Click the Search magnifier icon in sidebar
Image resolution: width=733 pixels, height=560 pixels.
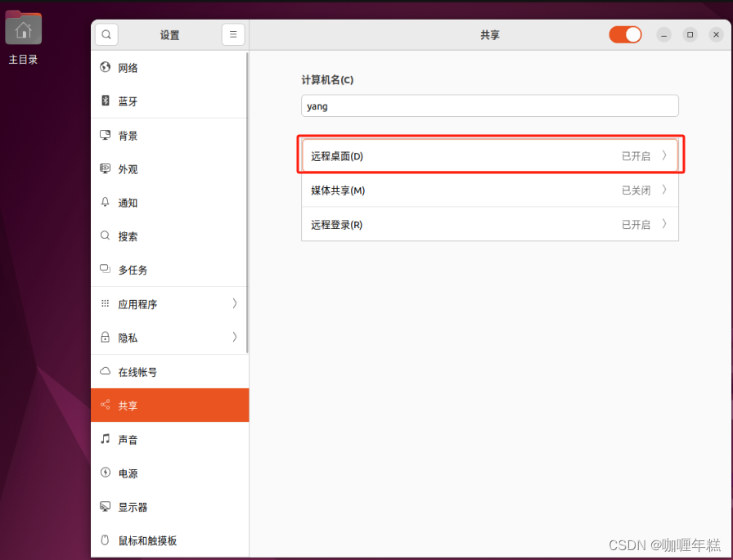click(x=106, y=235)
